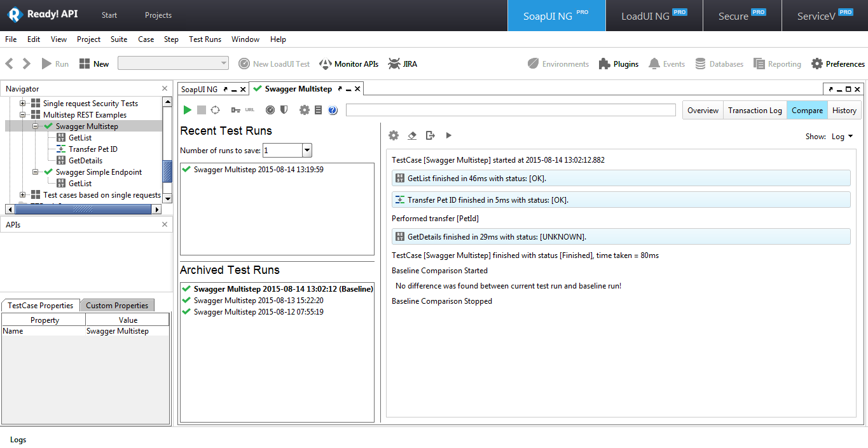868x448 pixels.
Task: Go back with the left arrow icon
Action: [10, 64]
